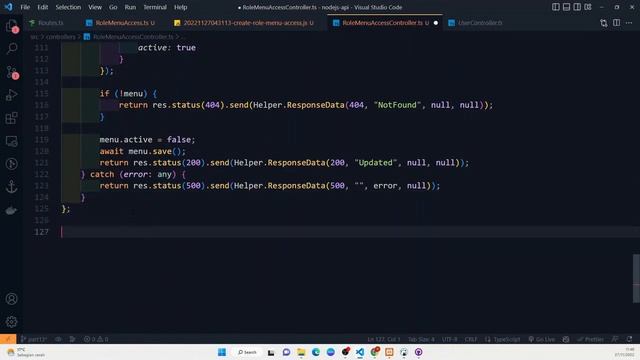Switch to the RoleMenuAccess.ts tab
Image resolution: width=640 pixels, height=360 pixels.
[x=121, y=23]
